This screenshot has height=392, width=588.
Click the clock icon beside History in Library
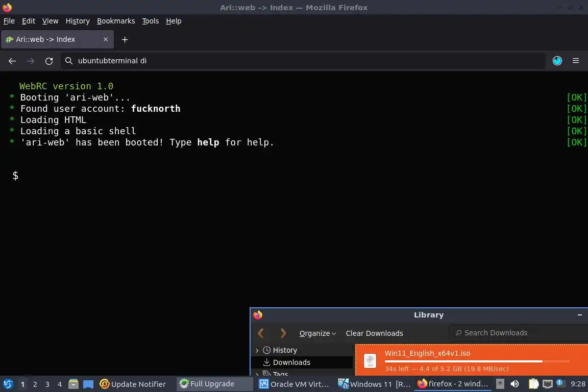click(x=266, y=350)
